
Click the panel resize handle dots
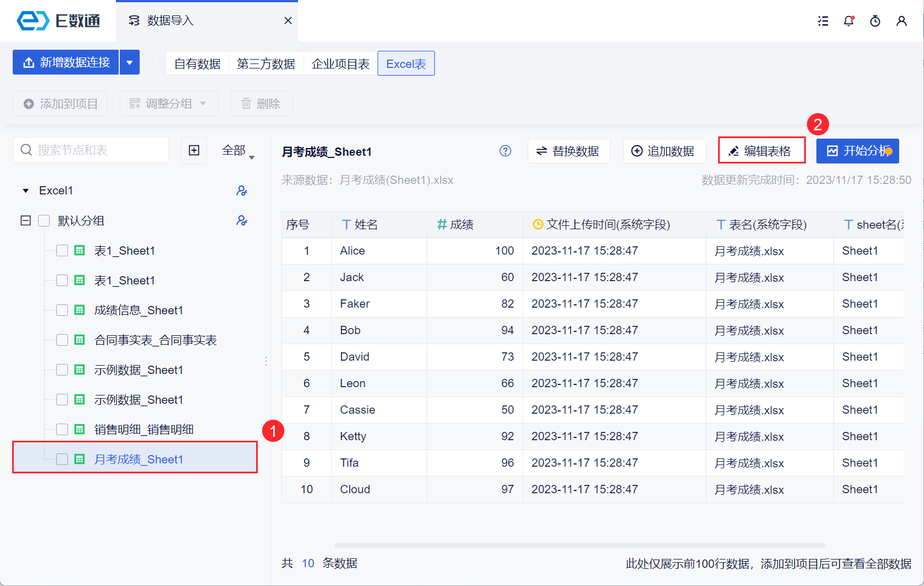266,361
